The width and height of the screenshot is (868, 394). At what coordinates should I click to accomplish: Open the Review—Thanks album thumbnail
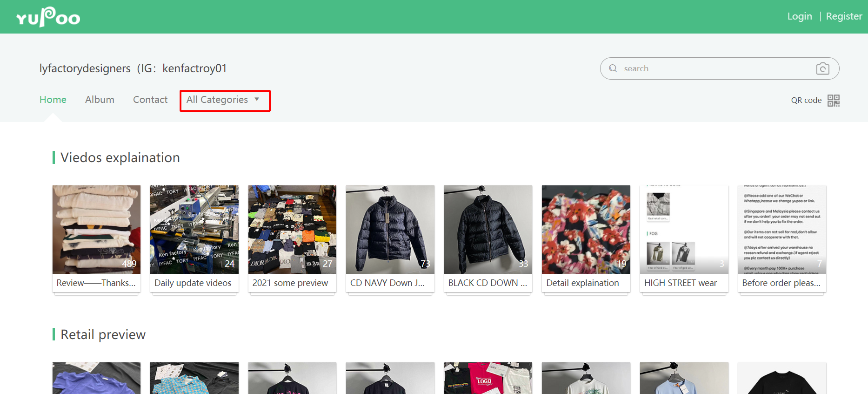click(96, 230)
